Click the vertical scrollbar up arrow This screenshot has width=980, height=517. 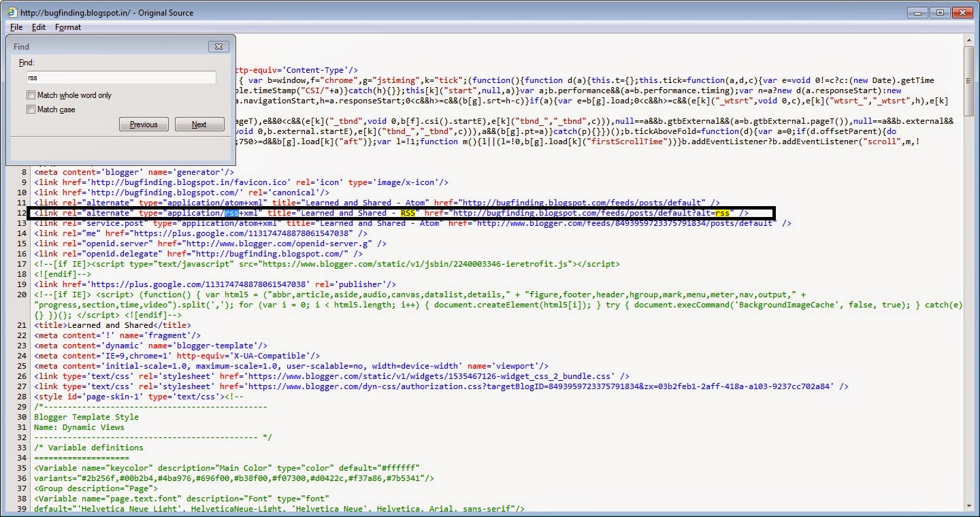click(970, 41)
